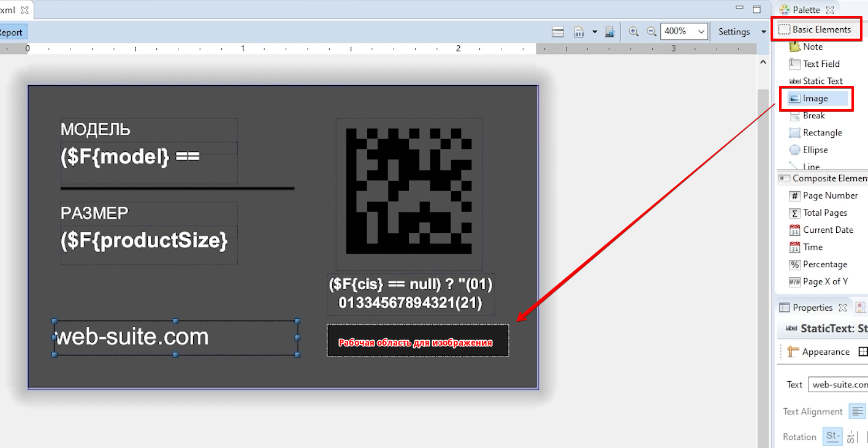The image size is (868, 448).
Task: Select the Static Text palette element
Action: 815,81
